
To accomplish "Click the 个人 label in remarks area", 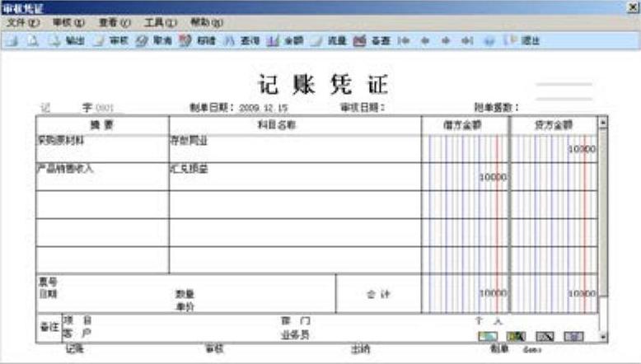I will coord(489,321).
